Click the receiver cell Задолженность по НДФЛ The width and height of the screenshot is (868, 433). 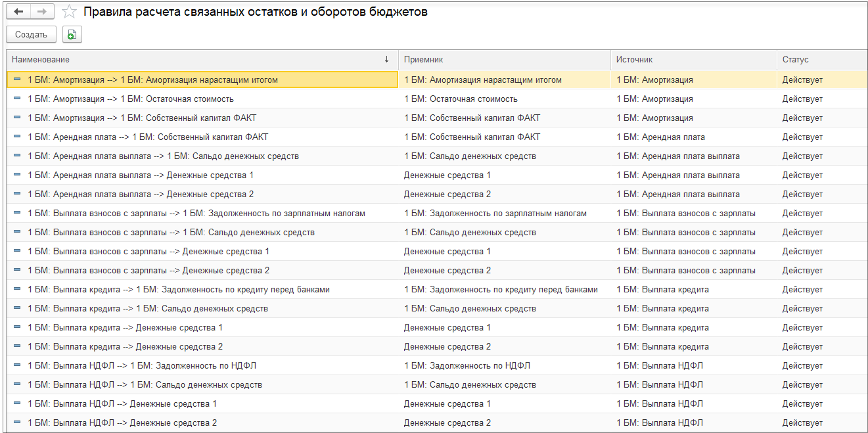(467, 366)
